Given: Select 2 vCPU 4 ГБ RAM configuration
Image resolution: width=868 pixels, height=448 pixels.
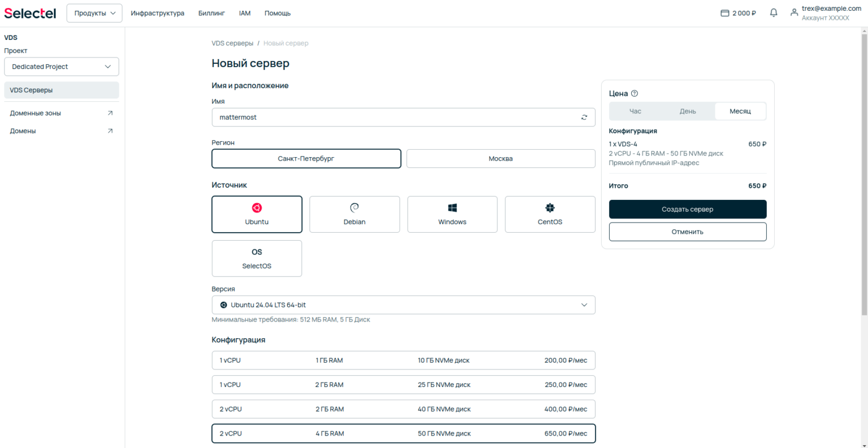Looking at the screenshot, I should [x=404, y=434].
